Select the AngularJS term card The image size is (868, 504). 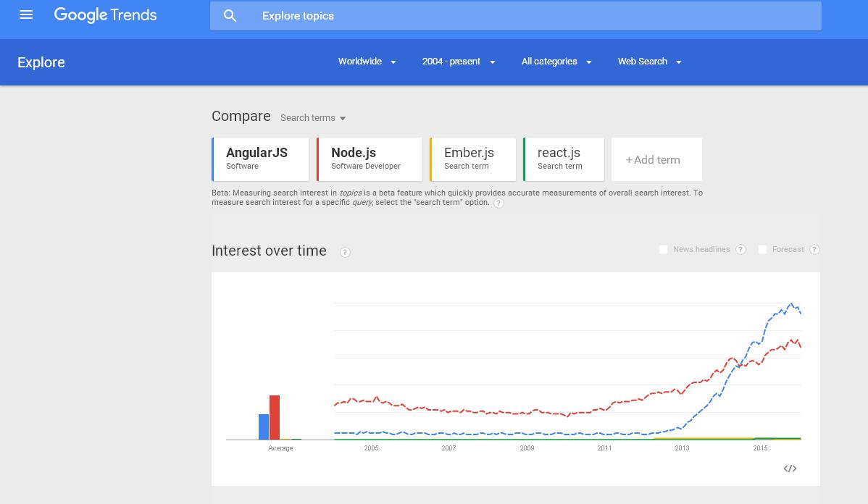click(x=261, y=159)
